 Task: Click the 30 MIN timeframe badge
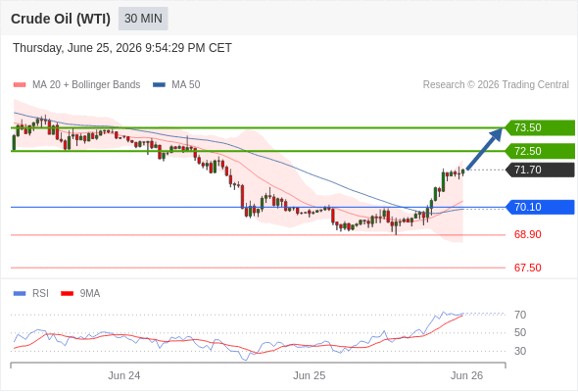143,19
